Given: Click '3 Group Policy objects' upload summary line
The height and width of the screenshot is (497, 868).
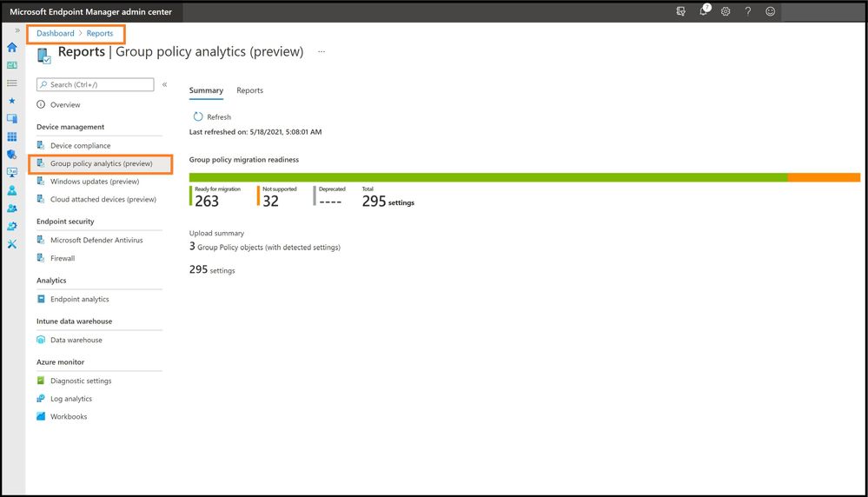Looking at the screenshot, I should point(265,247).
